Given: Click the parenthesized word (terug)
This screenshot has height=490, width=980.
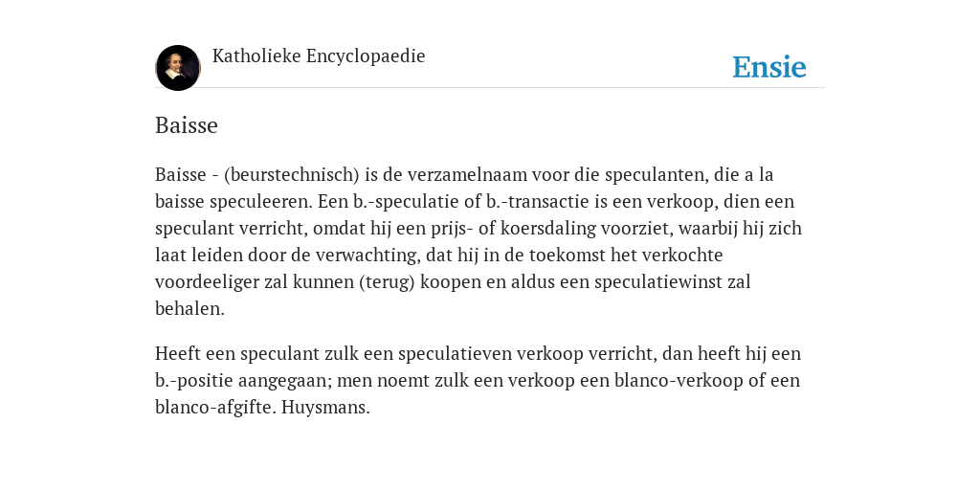Looking at the screenshot, I should click(387, 282).
